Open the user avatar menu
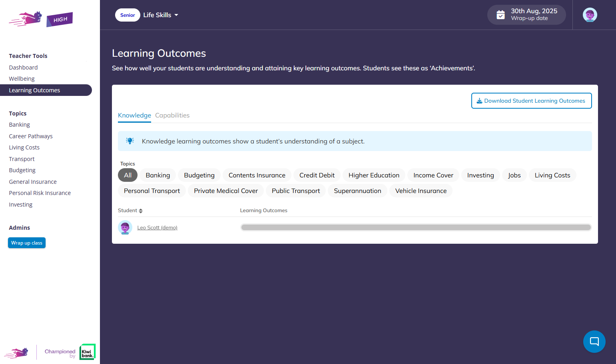Image resolution: width=616 pixels, height=364 pixels. 590,15
